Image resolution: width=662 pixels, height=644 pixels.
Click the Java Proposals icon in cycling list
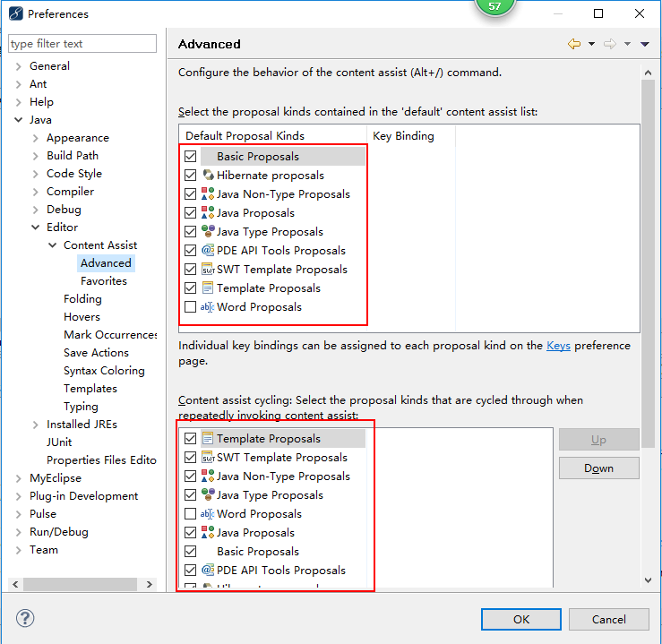[208, 533]
